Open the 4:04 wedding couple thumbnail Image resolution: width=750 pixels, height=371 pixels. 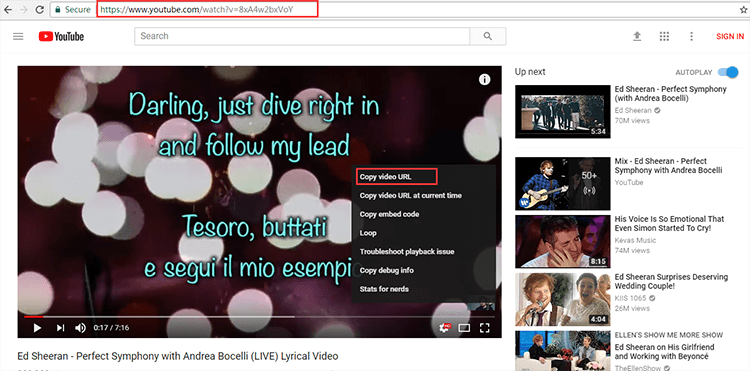(x=562, y=299)
